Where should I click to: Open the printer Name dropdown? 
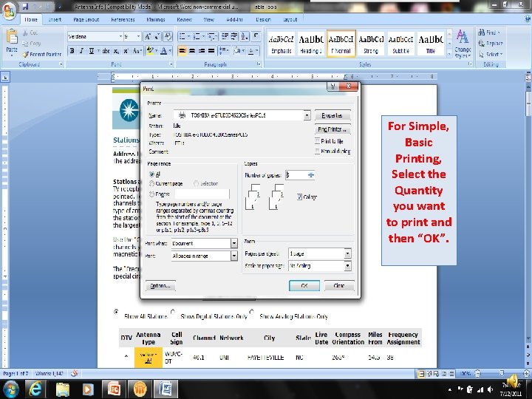[x=307, y=115]
